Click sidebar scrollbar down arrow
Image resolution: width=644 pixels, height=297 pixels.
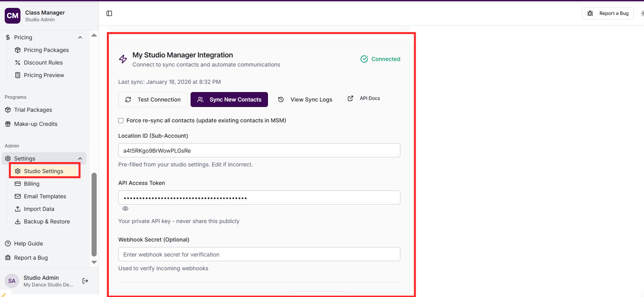[94, 262]
